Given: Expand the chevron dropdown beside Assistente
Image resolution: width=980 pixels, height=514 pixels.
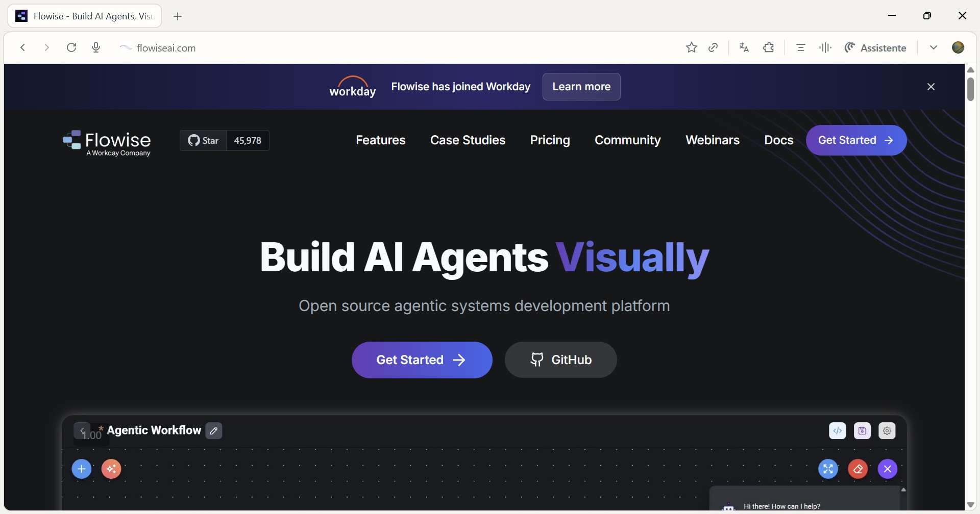Looking at the screenshot, I should click(x=934, y=48).
